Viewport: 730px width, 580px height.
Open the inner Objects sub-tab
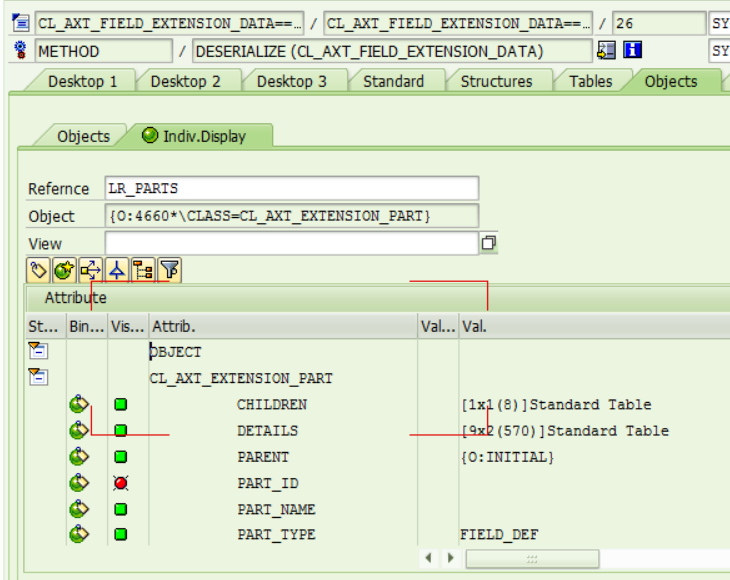point(83,136)
